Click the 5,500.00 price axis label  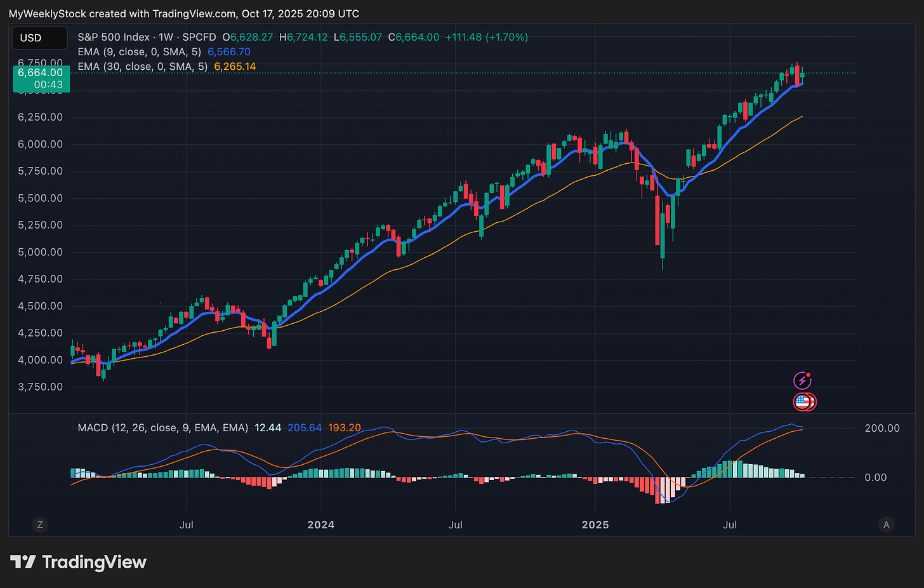click(40, 198)
